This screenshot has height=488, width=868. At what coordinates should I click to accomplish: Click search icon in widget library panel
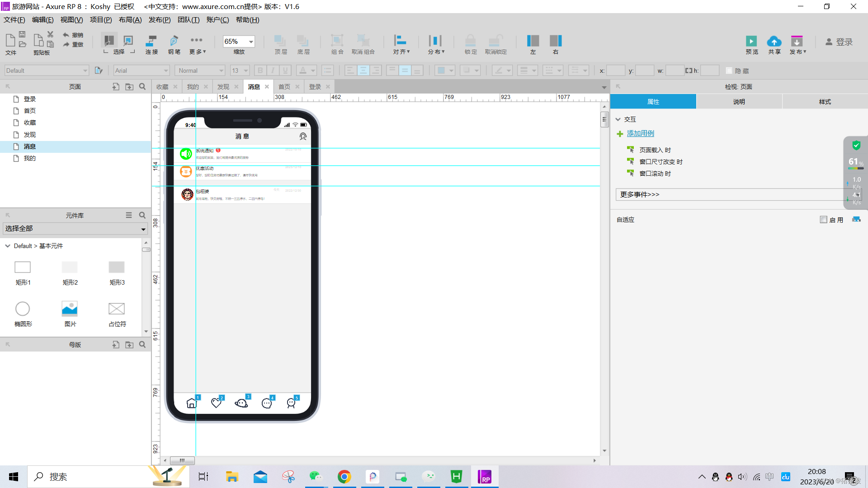pos(142,216)
